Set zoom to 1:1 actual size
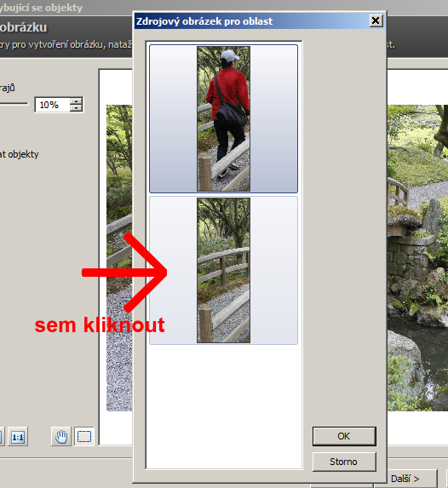Screen dimensions: 448x488 pyautogui.click(x=17, y=437)
